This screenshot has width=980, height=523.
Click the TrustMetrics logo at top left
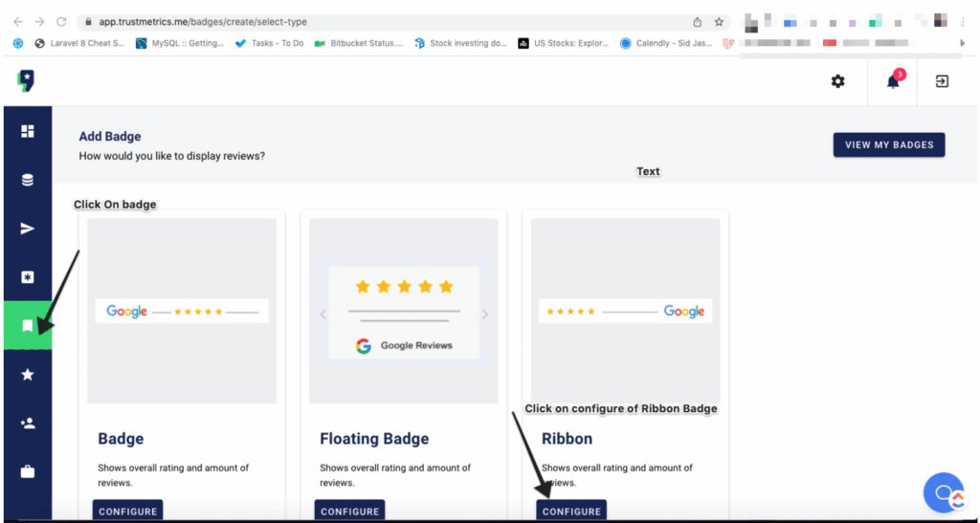(26, 81)
